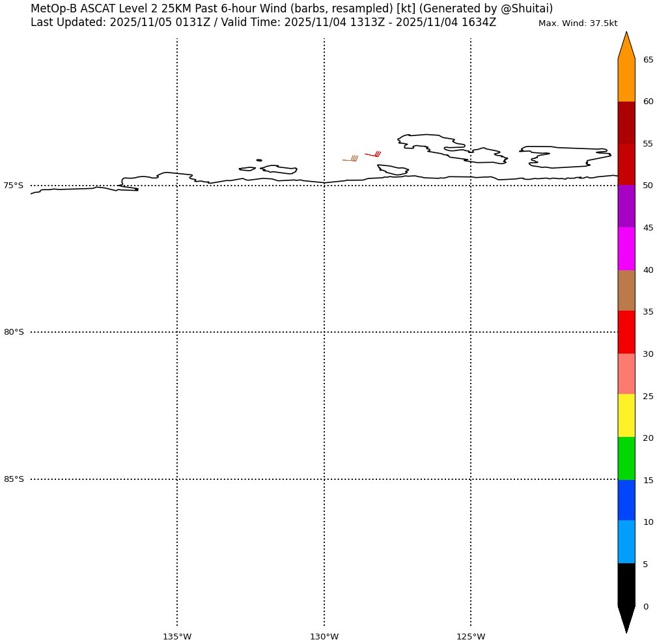Choose the yellow 20–25 kt color band
The width and height of the screenshot is (657, 644).
click(626, 415)
